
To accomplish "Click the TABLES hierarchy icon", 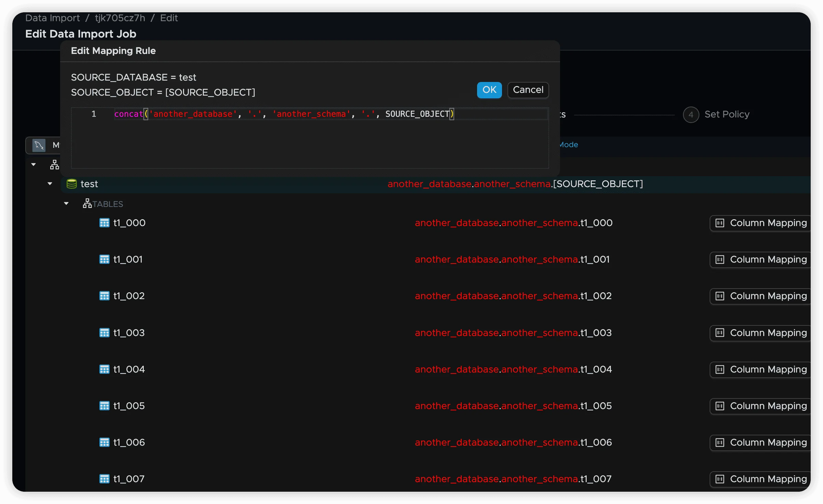I will click(x=87, y=204).
